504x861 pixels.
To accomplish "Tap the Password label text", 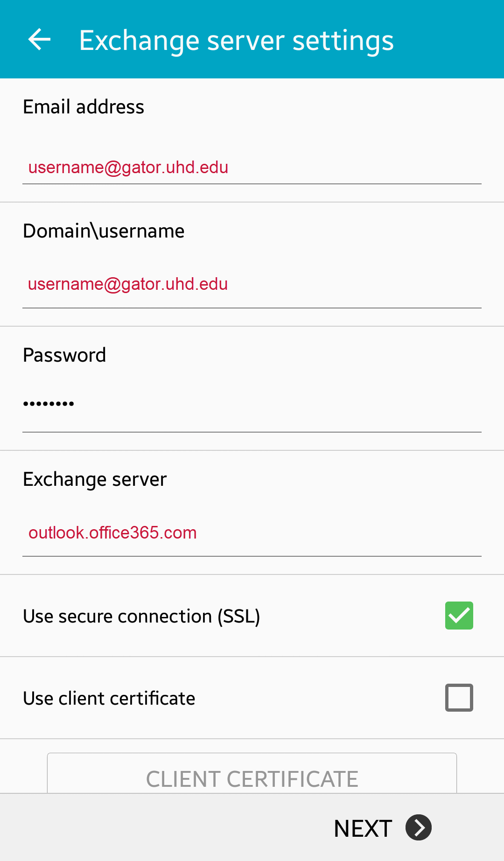I will 64,355.
